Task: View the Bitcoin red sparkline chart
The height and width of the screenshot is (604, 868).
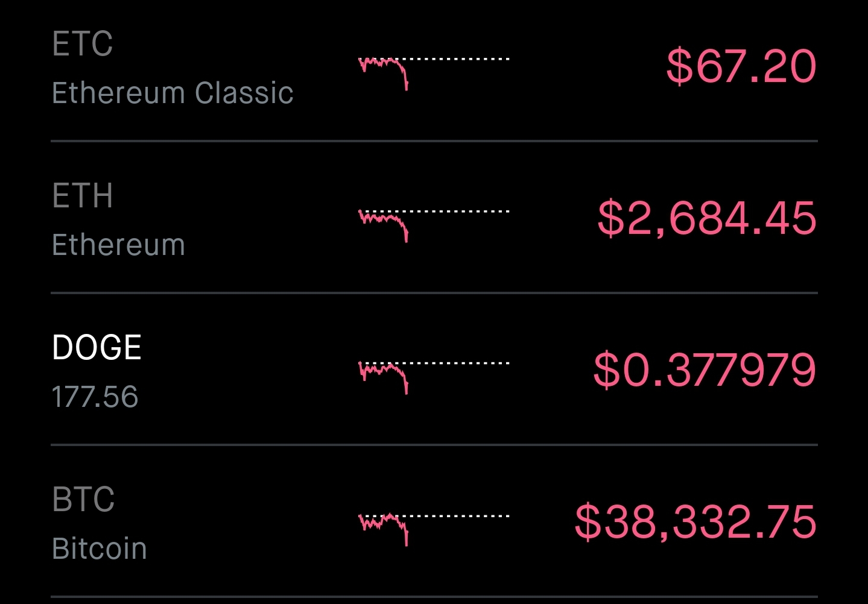Action: [x=384, y=526]
